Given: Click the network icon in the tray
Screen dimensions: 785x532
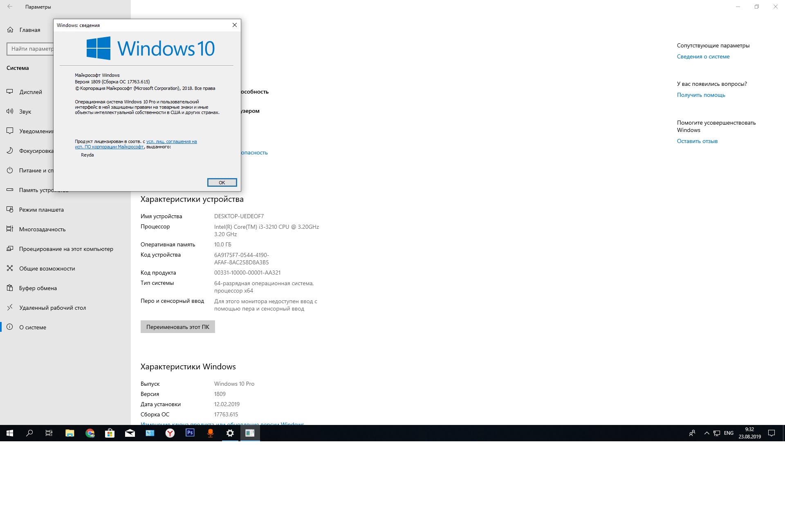Looking at the screenshot, I should tap(717, 433).
